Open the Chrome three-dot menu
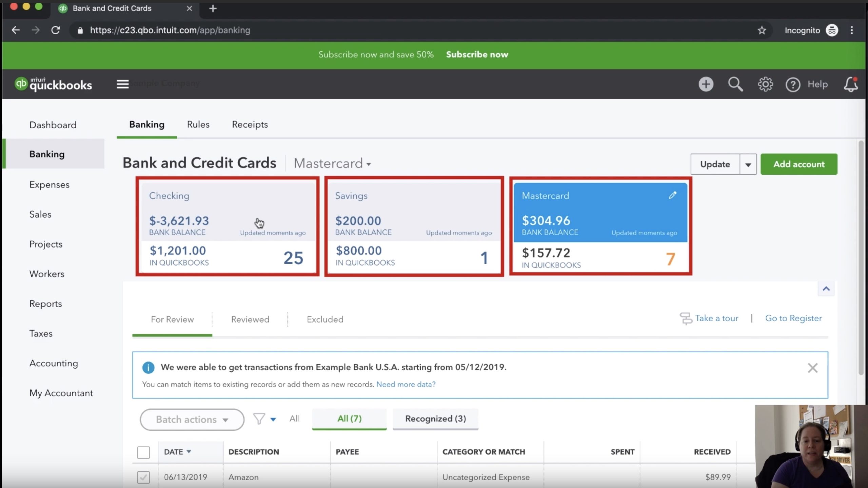Image resolution: width=868 pixels, height=488 pixels. coord(851,30)
